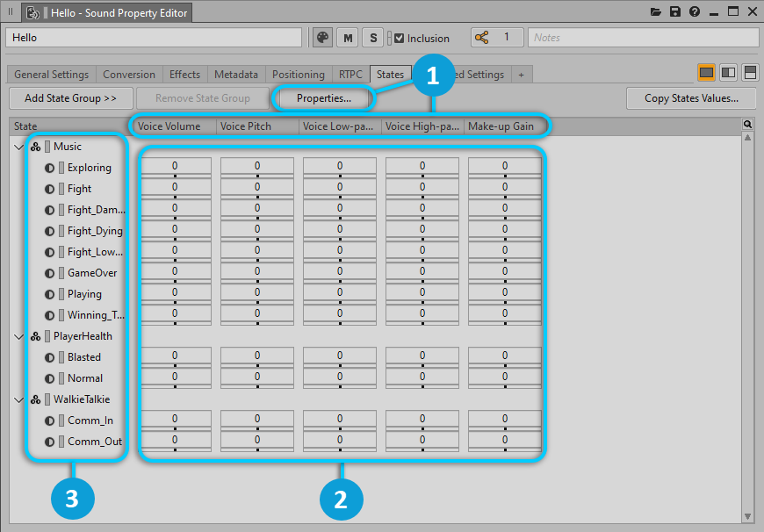Viewport: 764px width, 532px height.
Task: Collapse the Music state group
Action: (x=19, y=147)
